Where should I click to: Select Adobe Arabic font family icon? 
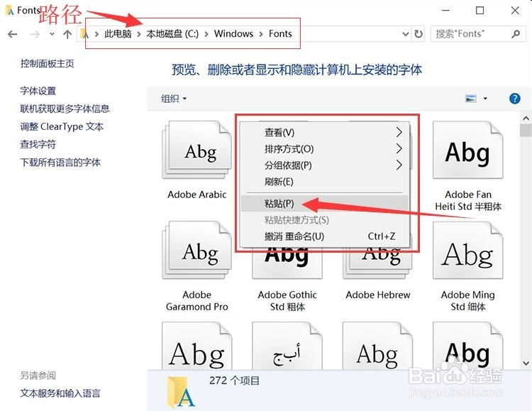point(196,150)
